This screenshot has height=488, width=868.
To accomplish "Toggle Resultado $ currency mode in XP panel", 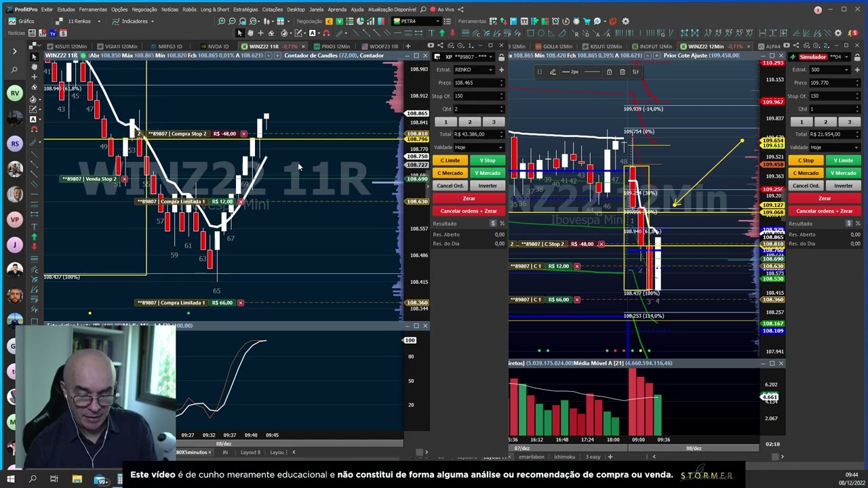I will (x=493, y=224).
